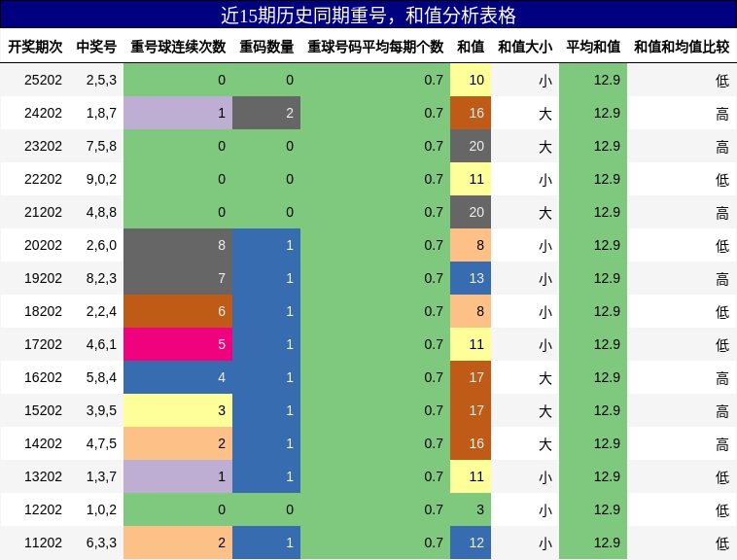
Task: Click the orange streak cell with 6
Action: pos(178,311)
